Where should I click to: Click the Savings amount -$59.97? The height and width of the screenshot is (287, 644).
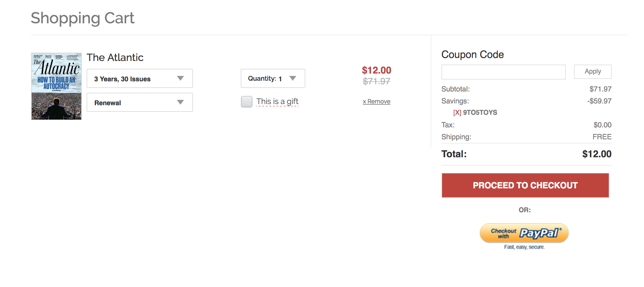[x=599, y=101]
